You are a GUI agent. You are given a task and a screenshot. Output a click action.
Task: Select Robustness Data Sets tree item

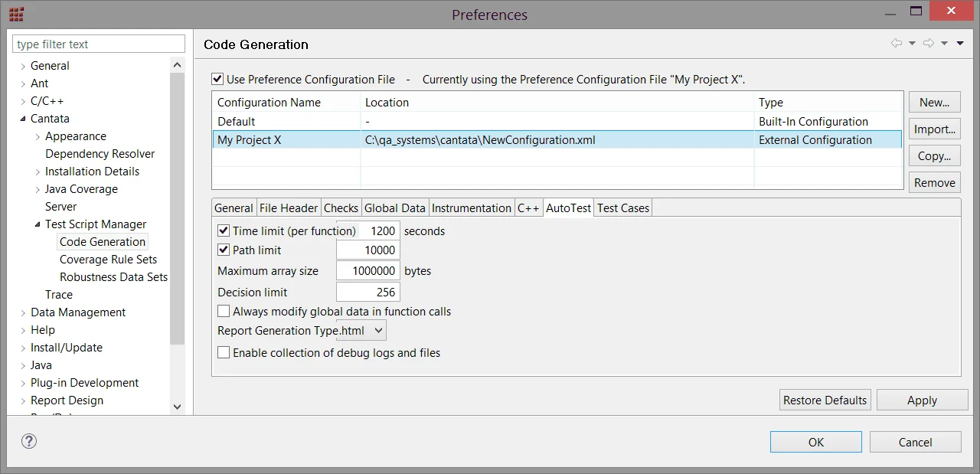[113, 277]
